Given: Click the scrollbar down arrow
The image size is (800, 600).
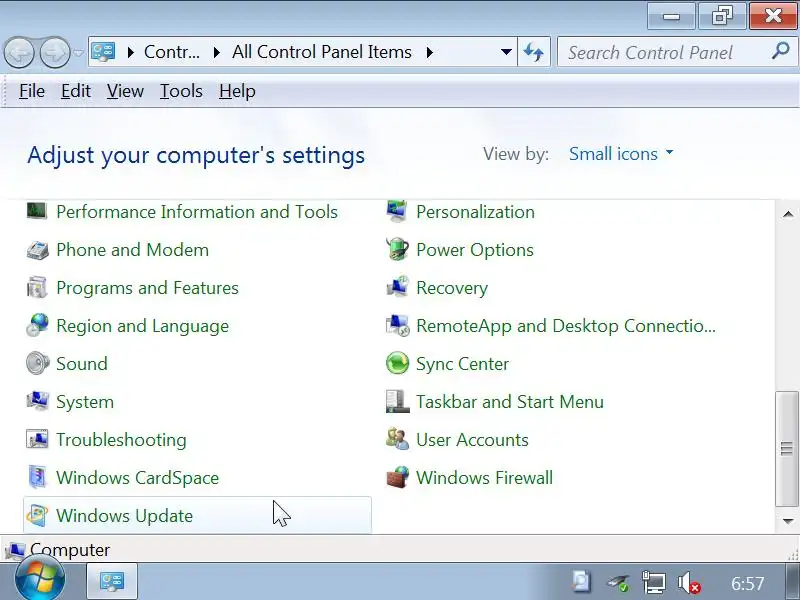Looking at the screenshot, I should pos(788,521).
